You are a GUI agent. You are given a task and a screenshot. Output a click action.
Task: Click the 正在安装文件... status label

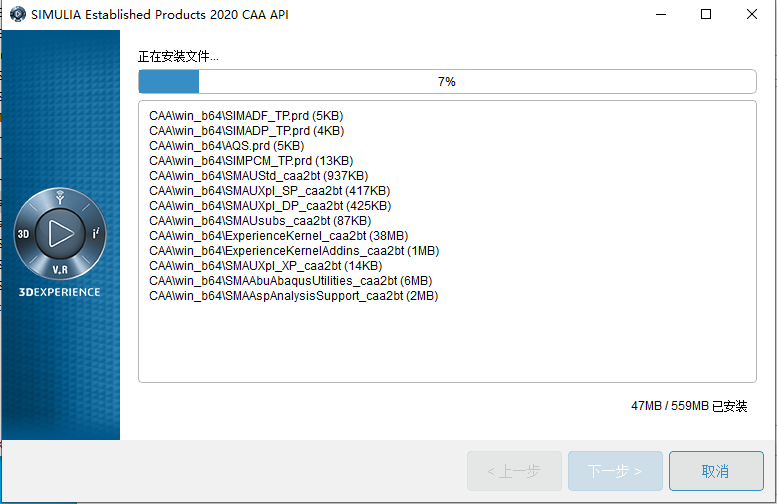pyautogui.click(x=178, y=56)
